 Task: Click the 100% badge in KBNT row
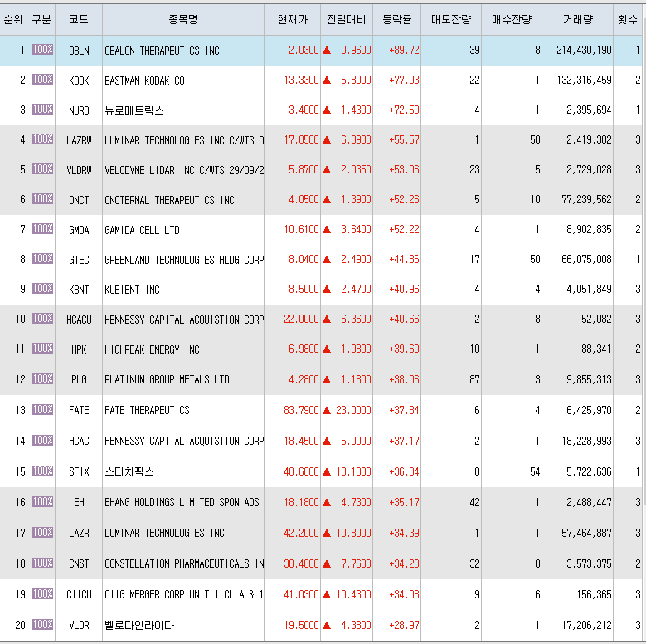(x=42, y=288)
